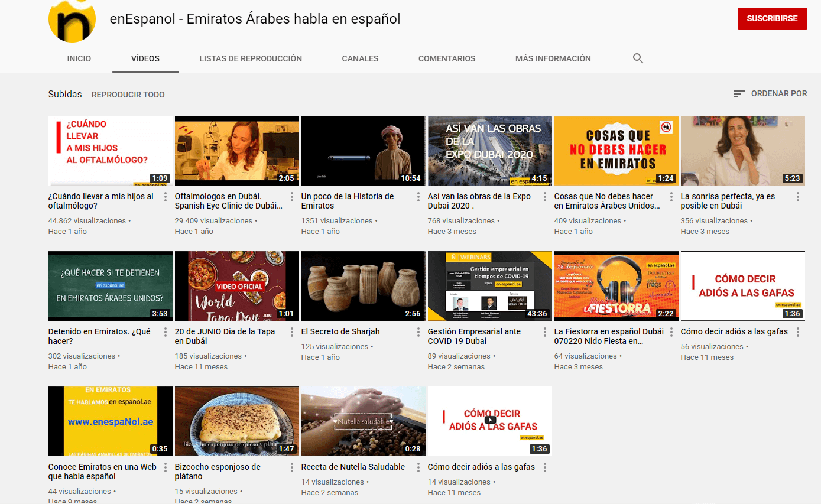Select the VÍDEOS tab
Viewport: 821px width, 504px height.
(x=145, y=58)
